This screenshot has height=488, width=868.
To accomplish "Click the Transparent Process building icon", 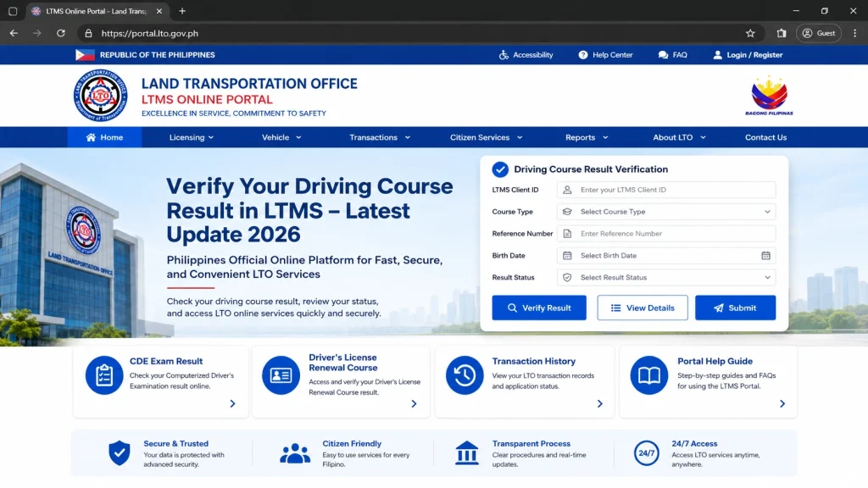I will (x=467, y=453).
